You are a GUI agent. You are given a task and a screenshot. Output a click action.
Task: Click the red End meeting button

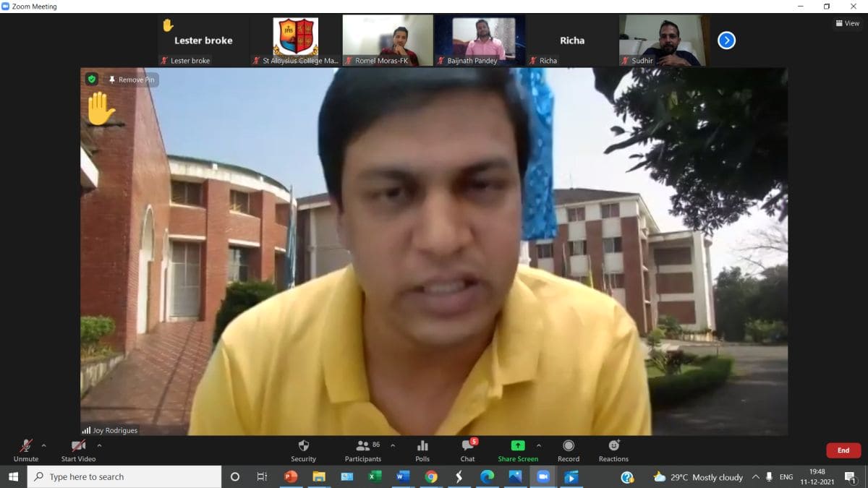tap(843, 450)
